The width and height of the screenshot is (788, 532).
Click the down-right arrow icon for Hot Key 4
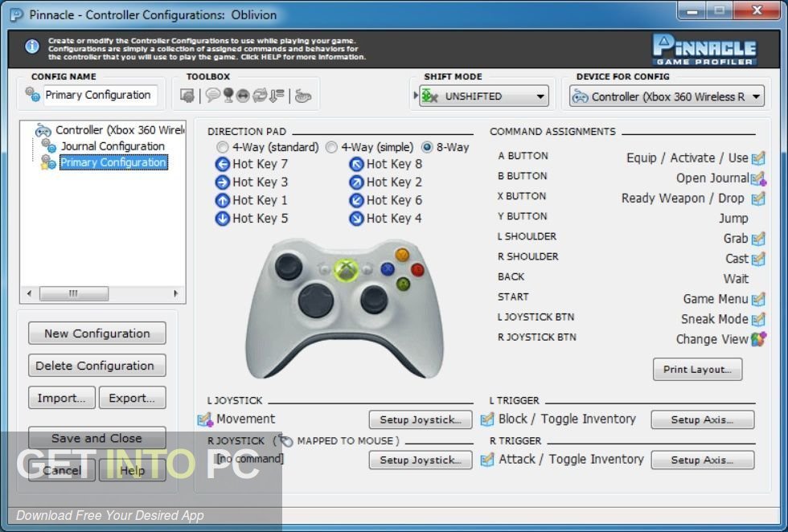356,219
